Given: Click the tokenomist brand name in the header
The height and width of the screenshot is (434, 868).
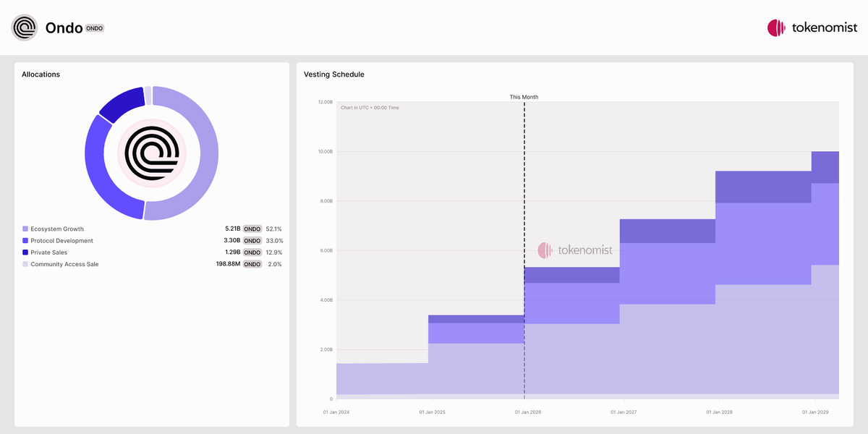Looking at the screenshot, I should (x=823, y=28).
